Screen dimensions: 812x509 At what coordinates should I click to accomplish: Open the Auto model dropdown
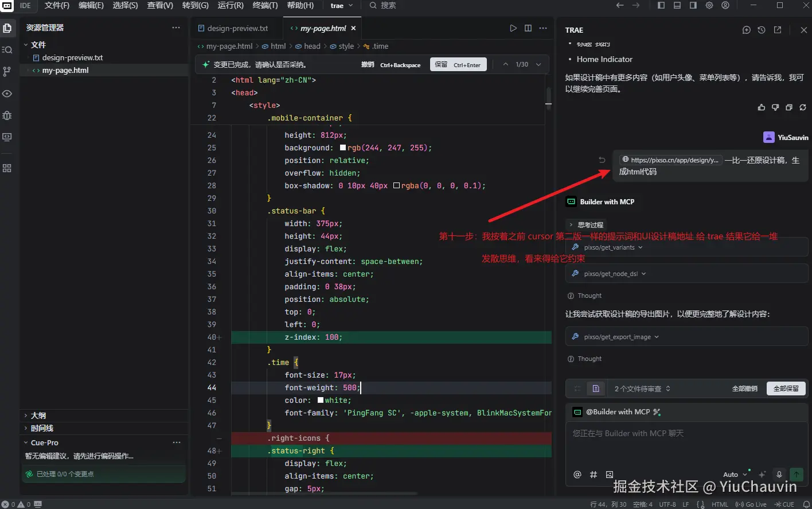pos(735,475)
